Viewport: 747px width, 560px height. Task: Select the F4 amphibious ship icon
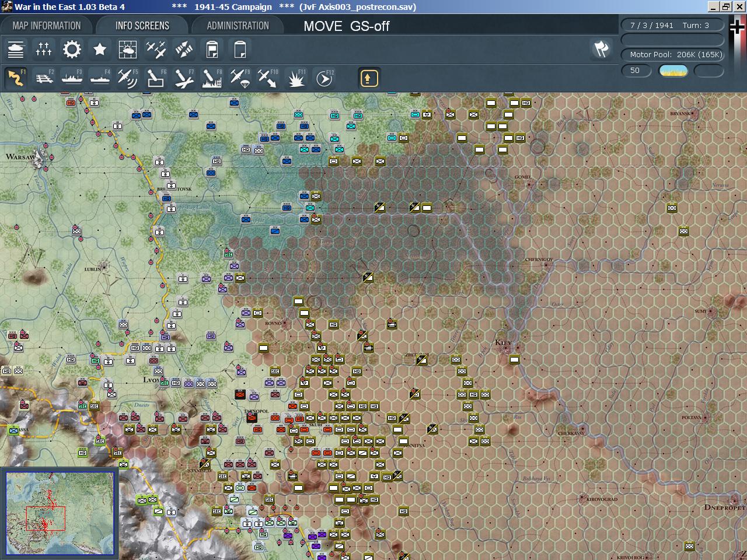pyautogui.click(x=100, y=78)
